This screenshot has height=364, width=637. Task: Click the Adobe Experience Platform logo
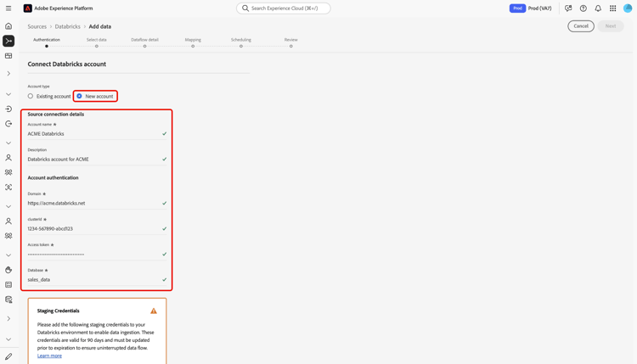point(28,8)
